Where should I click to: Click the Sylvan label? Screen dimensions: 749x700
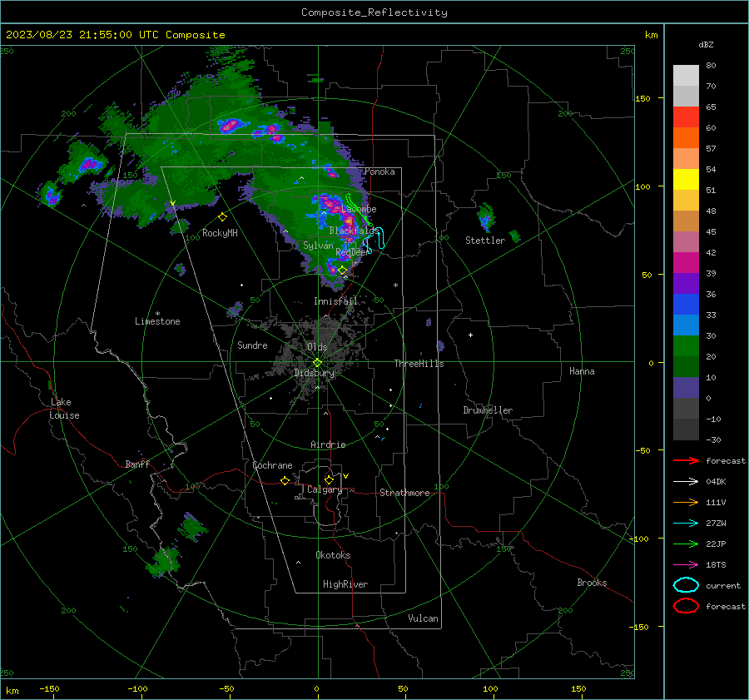coord(318,246)
